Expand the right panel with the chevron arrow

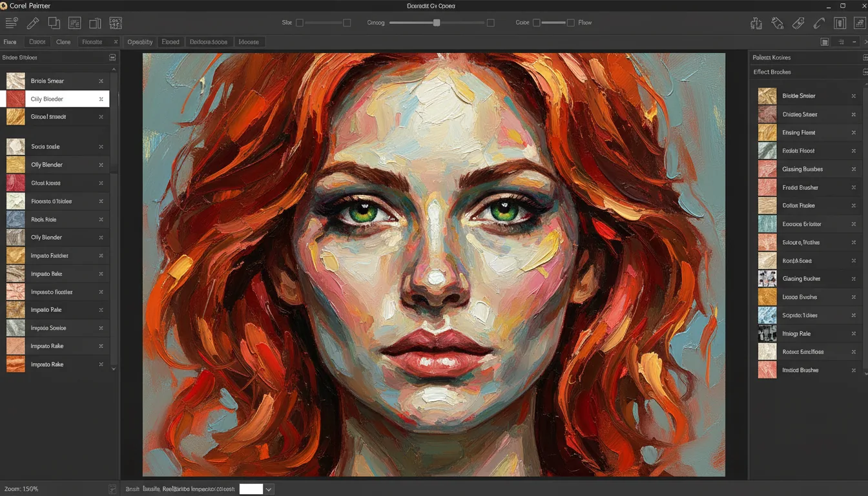865,42
